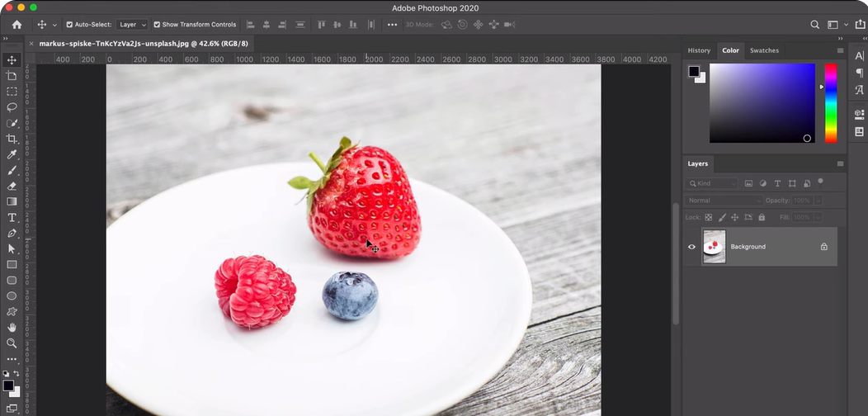Click the Share icon at top right
The image size is (868, 416).
(x=860, y=25)
